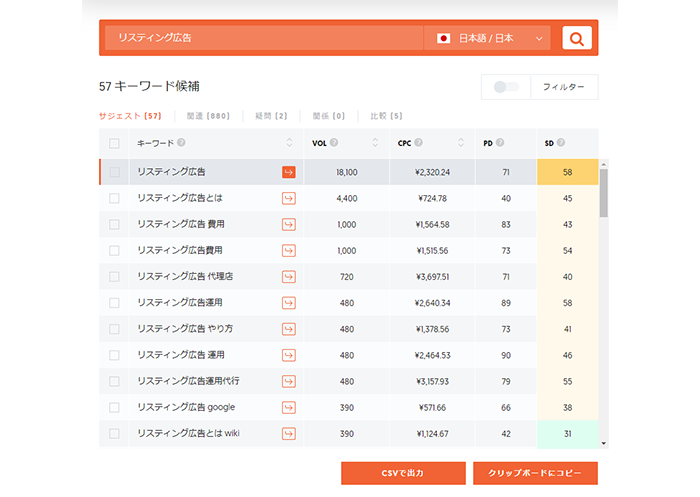The image size is (700, 497).
Task: Switch to the 関連 (880) tab
Action: pos(208,116)
